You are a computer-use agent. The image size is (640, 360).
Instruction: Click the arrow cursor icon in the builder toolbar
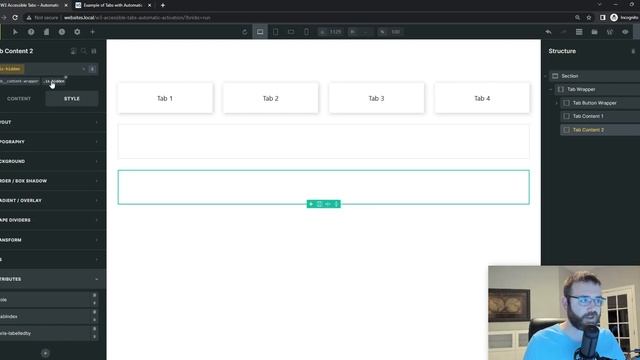pos(16,32)
